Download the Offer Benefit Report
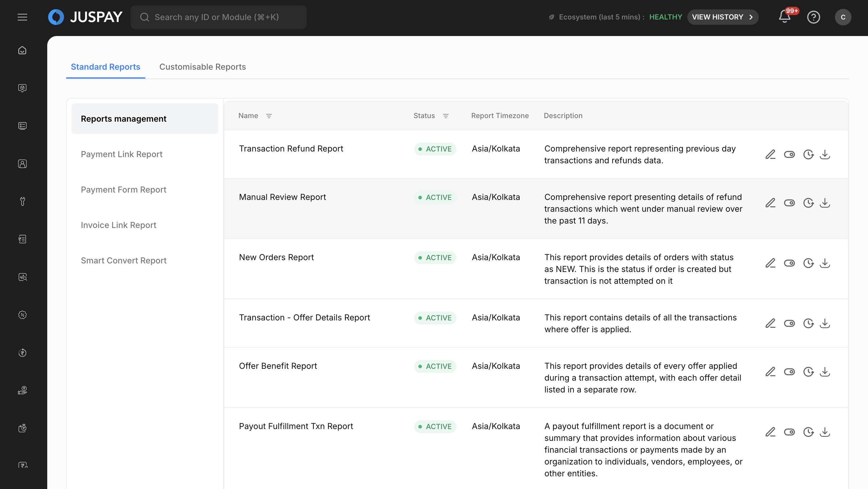This screenshot has height=489, width=868. coord(825,372)
